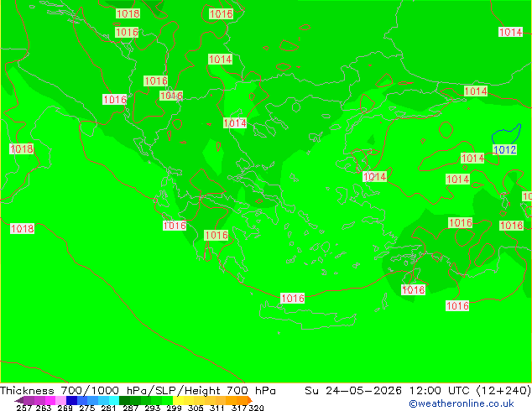Pick the brightest green legend swatch
Image resolution: width=532 pixels, height=411 pixels.
167,400
